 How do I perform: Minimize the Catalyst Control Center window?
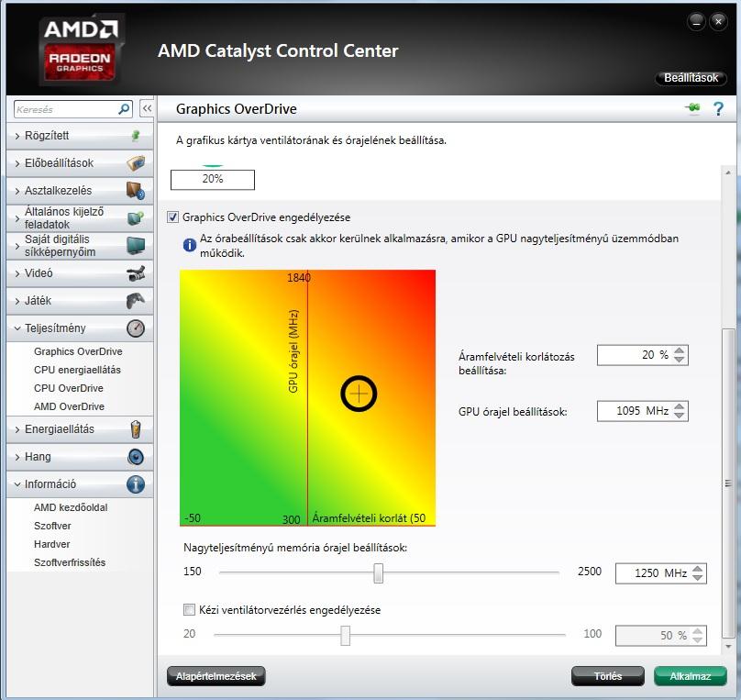696,21
